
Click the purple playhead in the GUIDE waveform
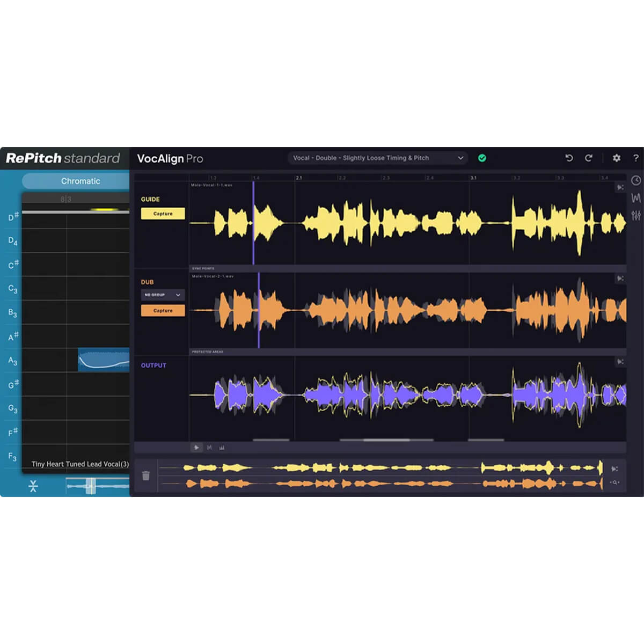click(x=253, y=223)
